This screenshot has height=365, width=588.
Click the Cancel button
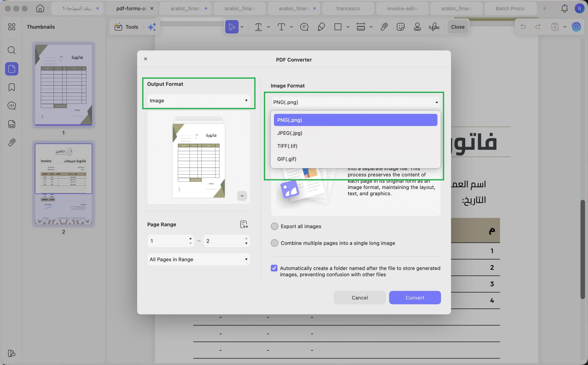click(x=360, y=298)
